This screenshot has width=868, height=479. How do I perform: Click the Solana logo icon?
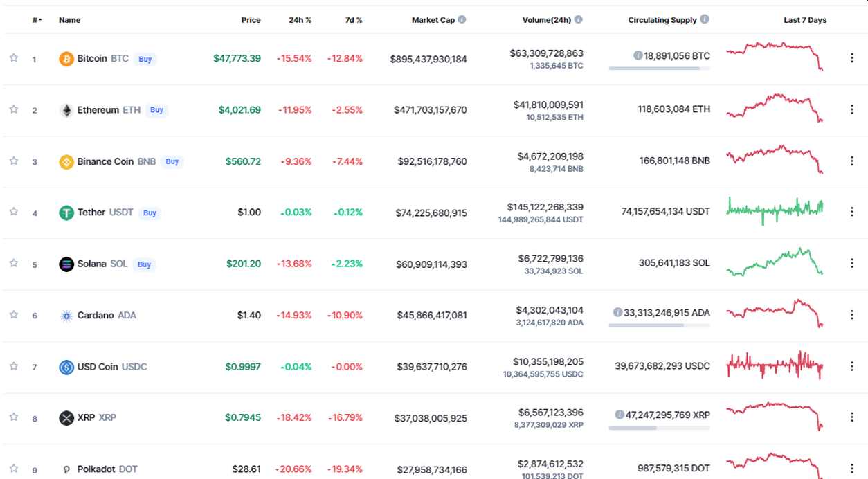tap(66, 264)
